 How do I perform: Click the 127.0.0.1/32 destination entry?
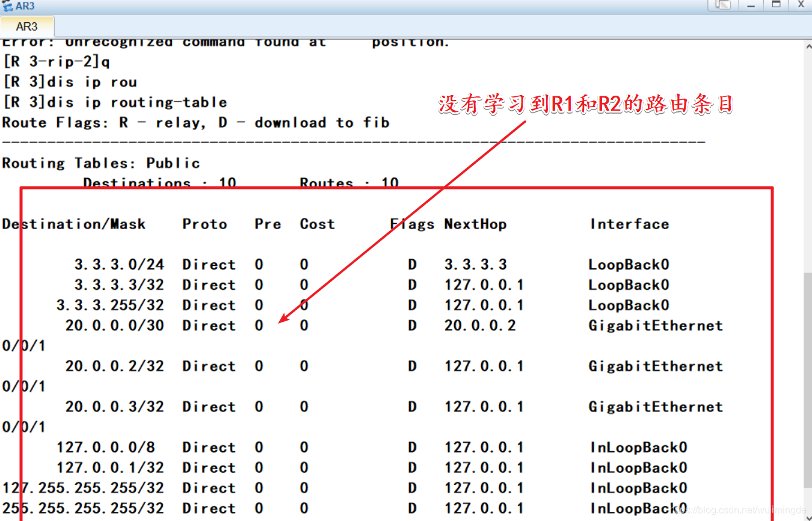coord(110,468)
